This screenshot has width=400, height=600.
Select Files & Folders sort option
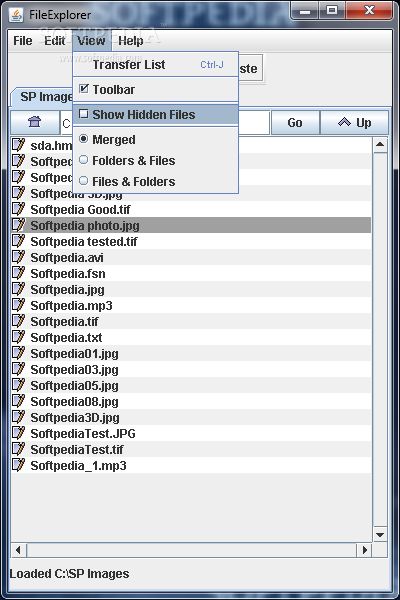tap(155, 181)
